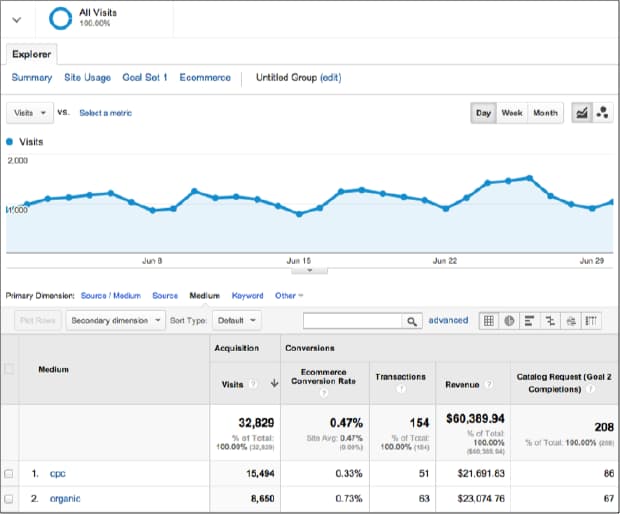This screenshot has width=620, height=514.
Task: Open the Secondary dimension dropdown
Action: [x=116, y=321]
